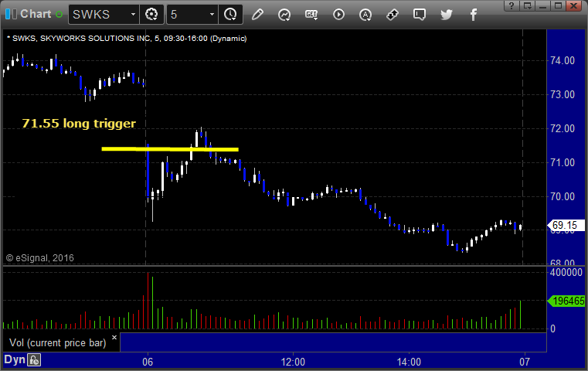Click the 07 date label on time axis
The image size is (588, 371).
pyautogui.click(x=525, y=362)
